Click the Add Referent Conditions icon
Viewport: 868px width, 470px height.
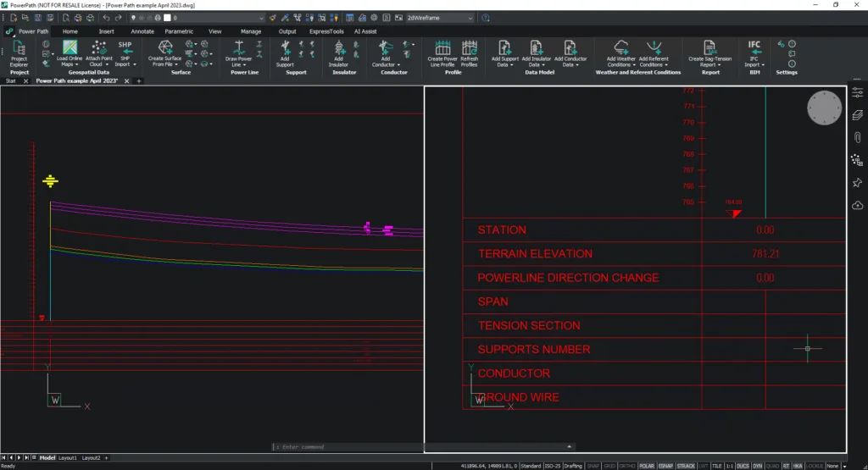point(654,47)
